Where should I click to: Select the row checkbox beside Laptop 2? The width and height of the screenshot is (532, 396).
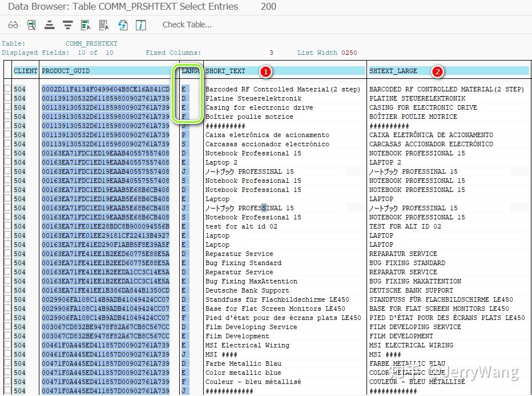(x=6, y=162)
